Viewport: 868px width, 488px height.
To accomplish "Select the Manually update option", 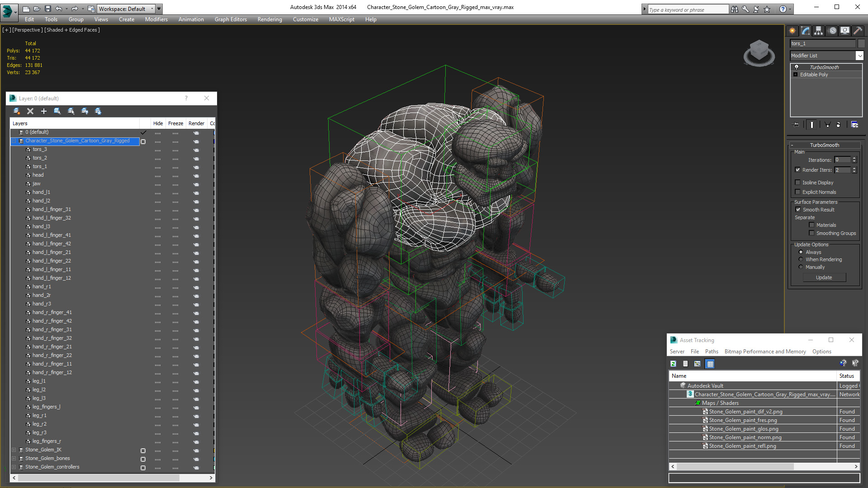I will [801, 267].
